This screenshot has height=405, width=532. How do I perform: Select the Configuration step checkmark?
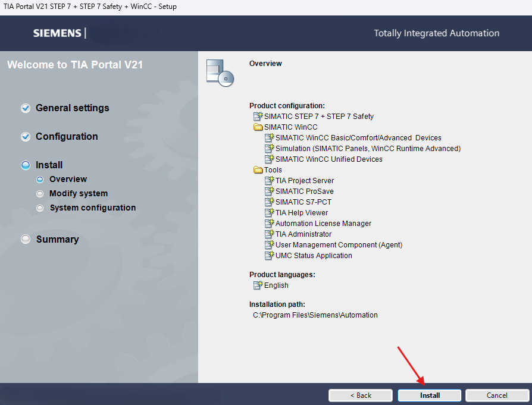pyautogui.click(x=26, y=137)
